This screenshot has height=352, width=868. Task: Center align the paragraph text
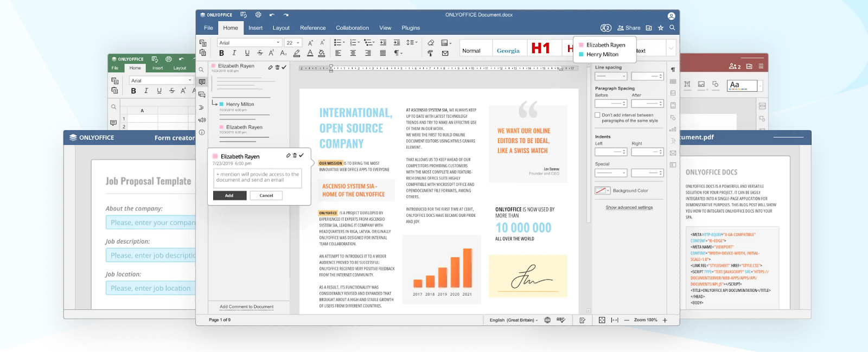pyautogui.click(x=353, y=53)
